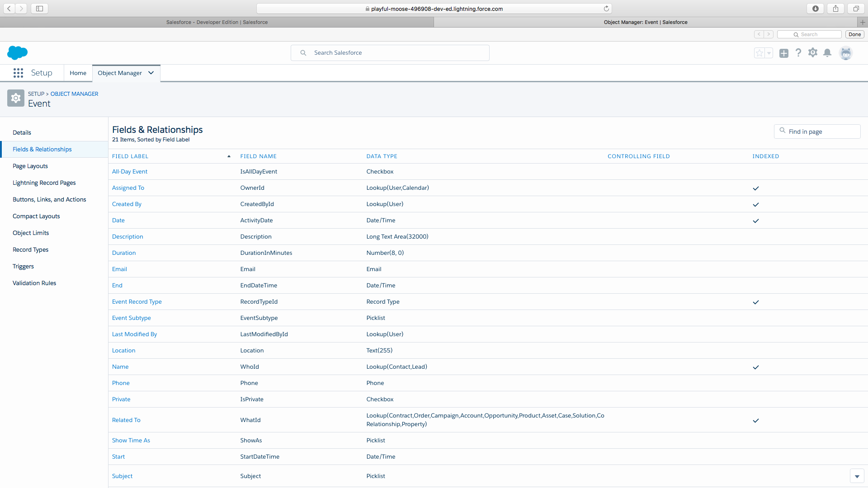The height and width of the screenshot is (488, 868).
Task: Open the Setup gear menu icon
Action: pos(813,53)
